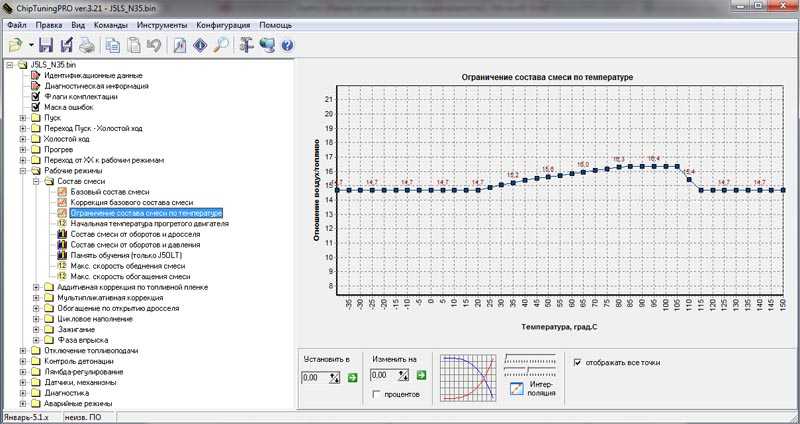
Task: Click the curve shapes preview grid
Action: [x=468, y=378]
